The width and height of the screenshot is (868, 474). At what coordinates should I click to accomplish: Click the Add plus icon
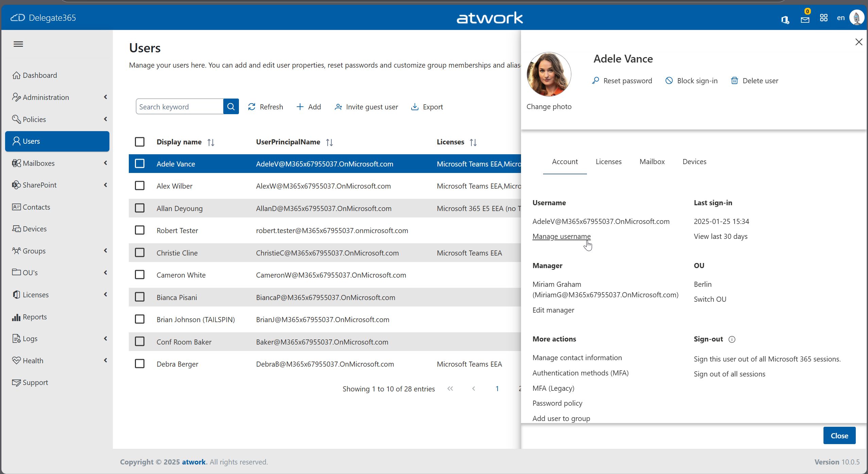tap(300, 107)
